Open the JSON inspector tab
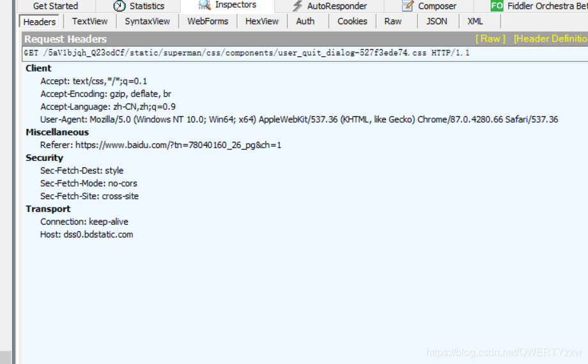This screenshot has height=364, width=588. pyautogui.click(x=437, y=21)
